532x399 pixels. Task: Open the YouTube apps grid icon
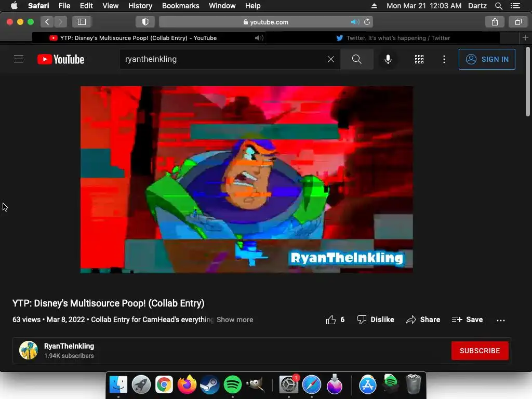pos(419,59)
